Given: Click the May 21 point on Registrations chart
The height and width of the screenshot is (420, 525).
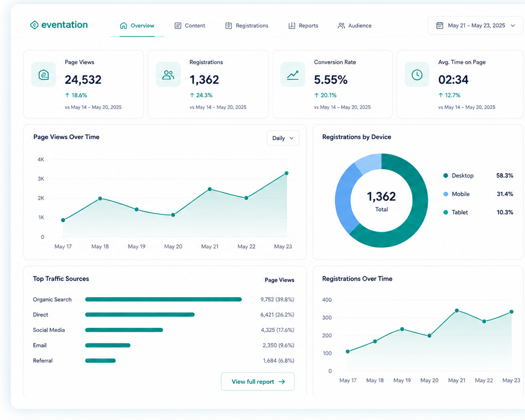Looking at the screenshot, I should point(457,311).
